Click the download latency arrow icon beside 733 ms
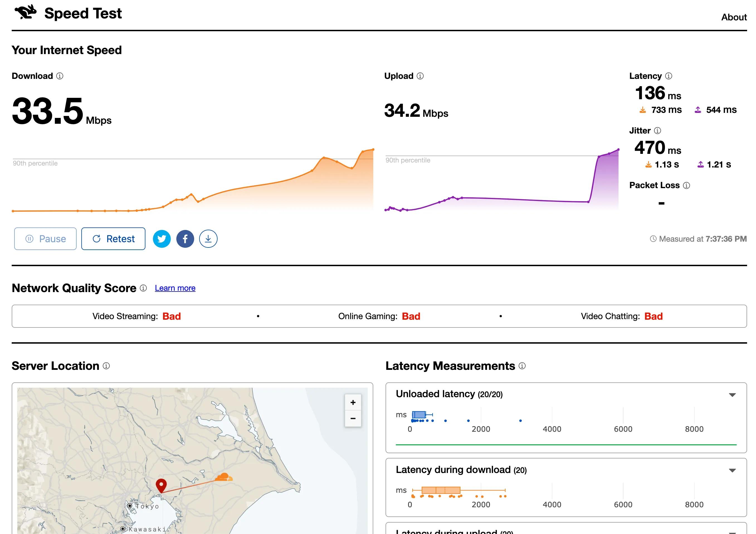The width and height of the screenshot is (756, 534). click(643, 110)
